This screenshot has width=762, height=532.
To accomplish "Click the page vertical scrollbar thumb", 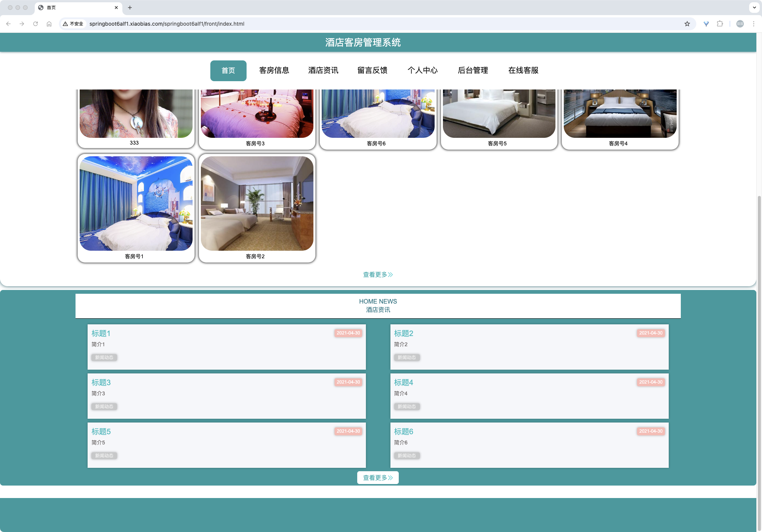I will pos(759,362).
